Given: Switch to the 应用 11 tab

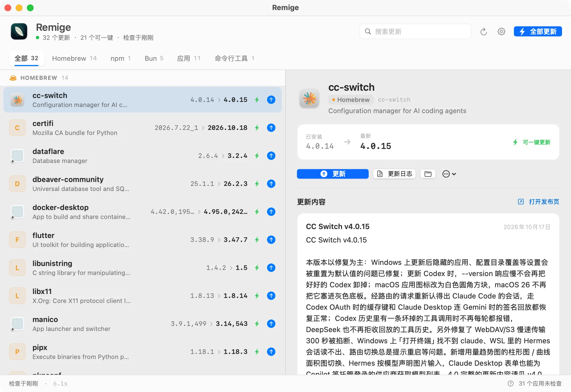Looking at the screenshot, I should tap(189, 58).
